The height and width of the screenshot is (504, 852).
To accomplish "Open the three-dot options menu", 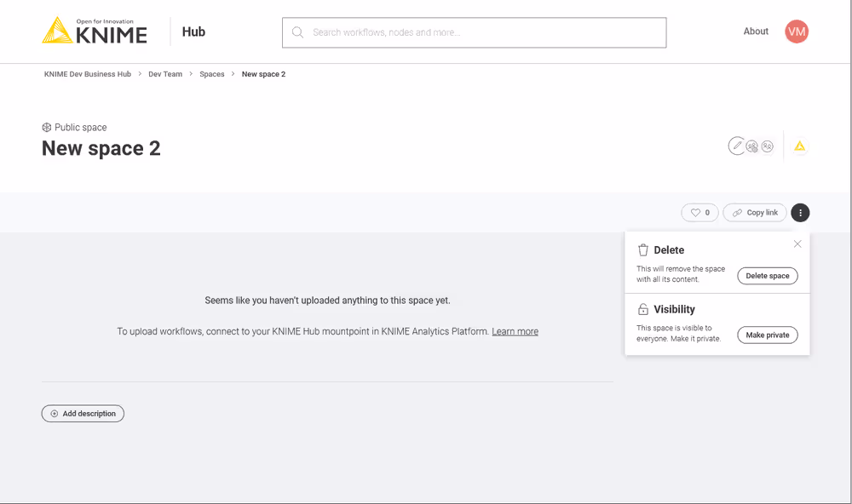I will click(799, 212).
